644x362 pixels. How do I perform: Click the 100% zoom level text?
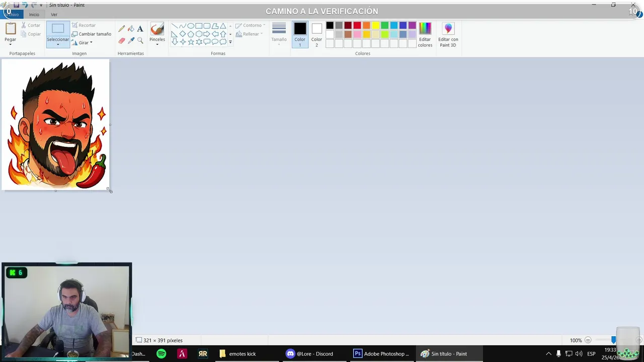pyautogui.click(x=576, y=340)
